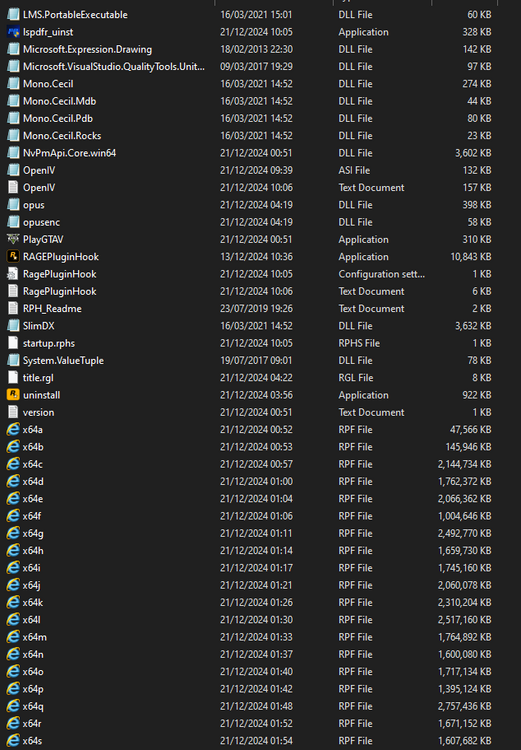
Task: Select the x64q file's 2,757,436 KB size
Action: click(464, 706)
